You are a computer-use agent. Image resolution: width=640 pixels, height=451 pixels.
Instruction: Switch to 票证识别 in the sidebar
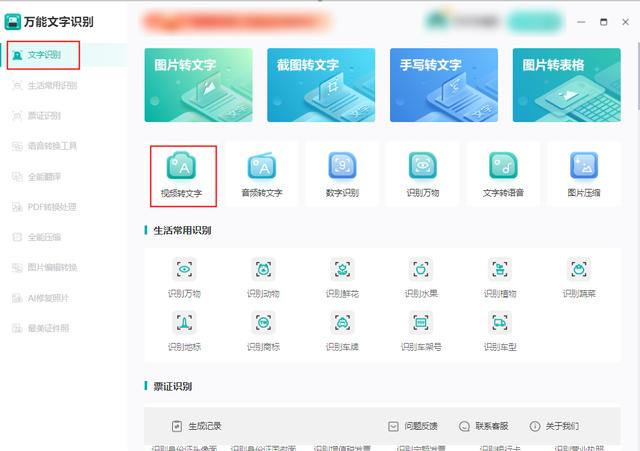click(x=37, y=116)
